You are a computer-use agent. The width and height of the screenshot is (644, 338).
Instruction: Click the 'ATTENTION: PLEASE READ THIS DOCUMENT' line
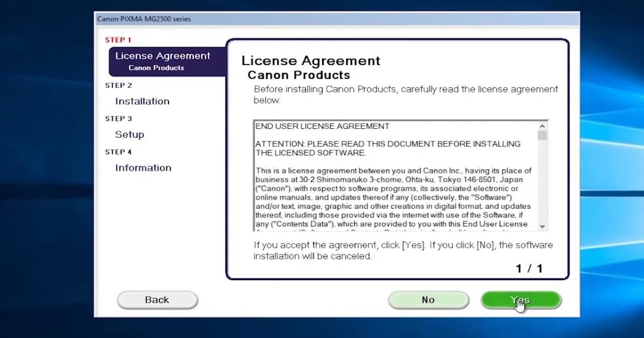click(388, 148)
